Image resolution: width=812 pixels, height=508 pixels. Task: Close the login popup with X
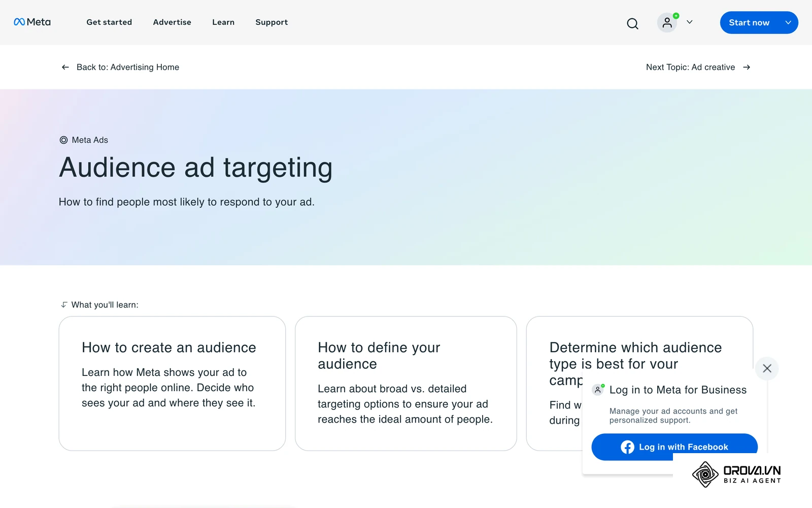coord(767,368)
